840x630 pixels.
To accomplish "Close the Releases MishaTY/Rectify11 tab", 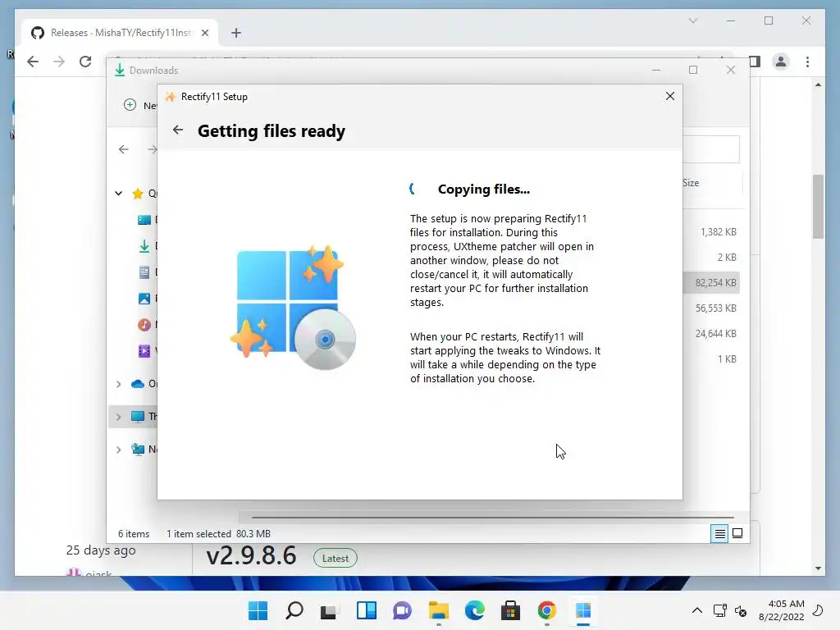I will click(204, 33).
